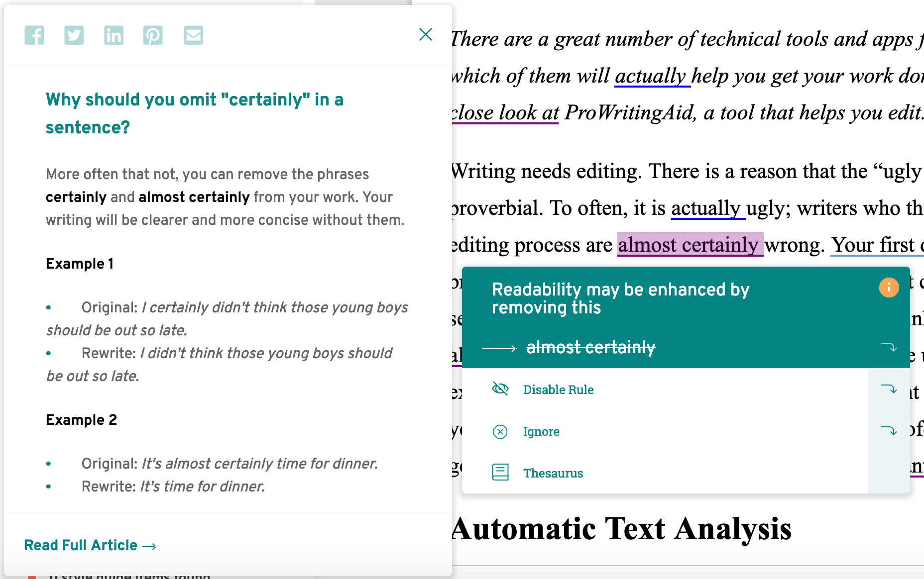Choose Ignore in the suggestion popup
The height and width of the screenshot is (579, 924).
[541, 431]
